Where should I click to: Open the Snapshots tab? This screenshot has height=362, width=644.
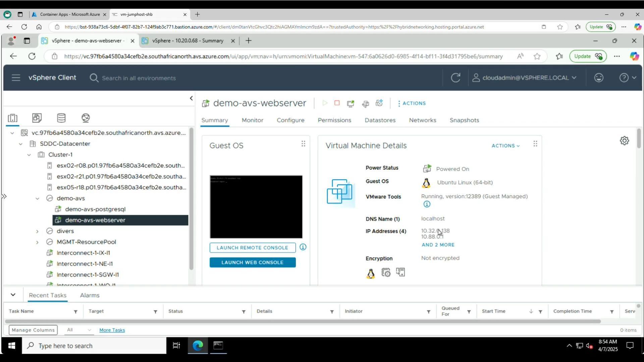(x=464, y=120)
